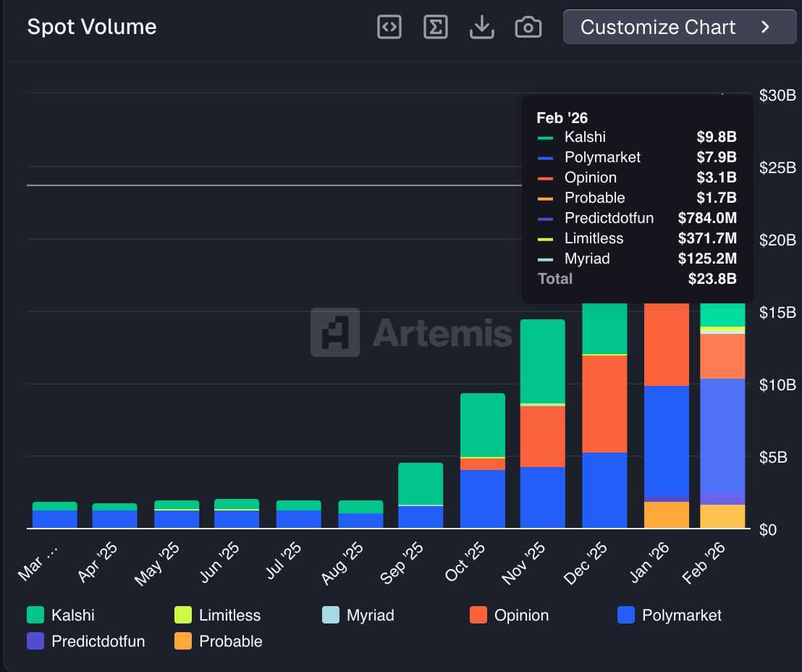
Task: Toggle Myriad series in legend
Action: coord(370,616)
